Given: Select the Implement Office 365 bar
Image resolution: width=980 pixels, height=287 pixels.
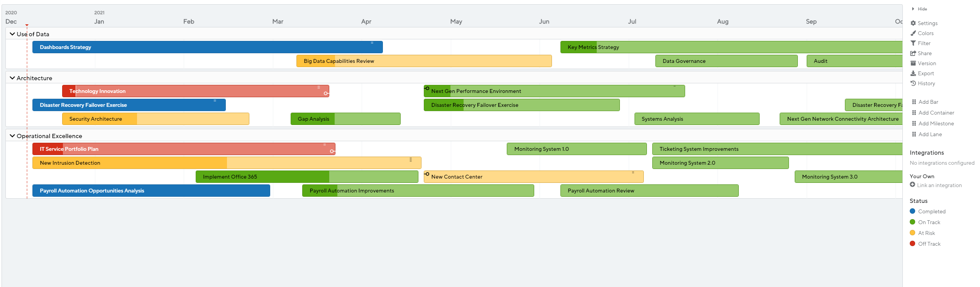Looking at the screenshot, I should 307,177.
